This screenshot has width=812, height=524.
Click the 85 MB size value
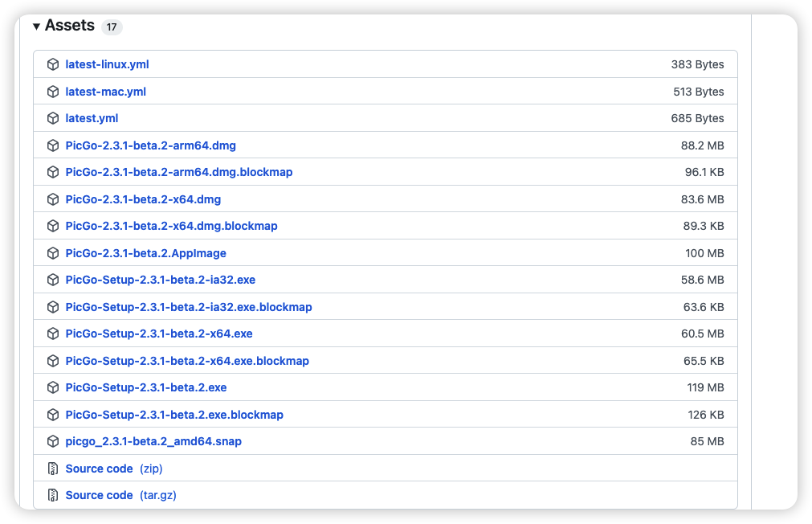708,441
